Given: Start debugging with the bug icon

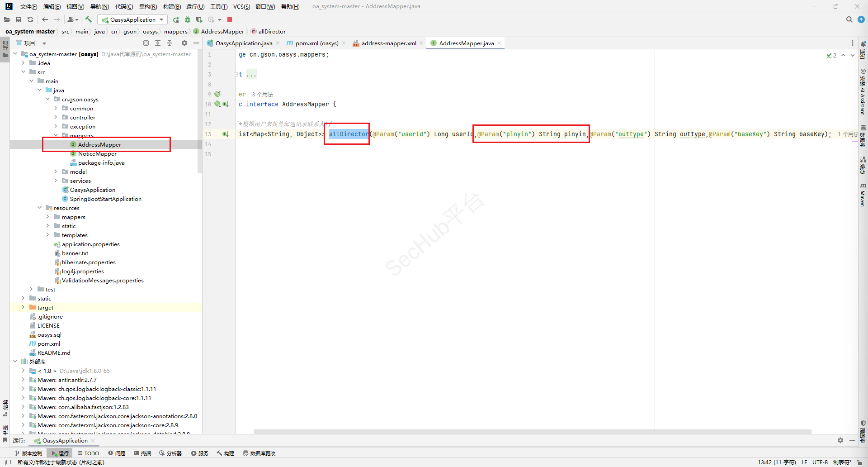Looking at the screenshot, I should tap(188, 19).
